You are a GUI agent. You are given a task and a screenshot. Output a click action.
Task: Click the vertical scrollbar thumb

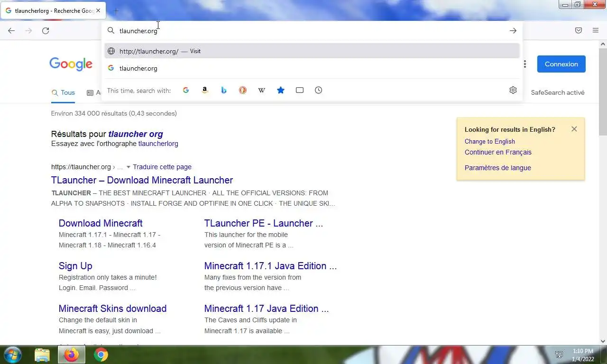(603, 92)
